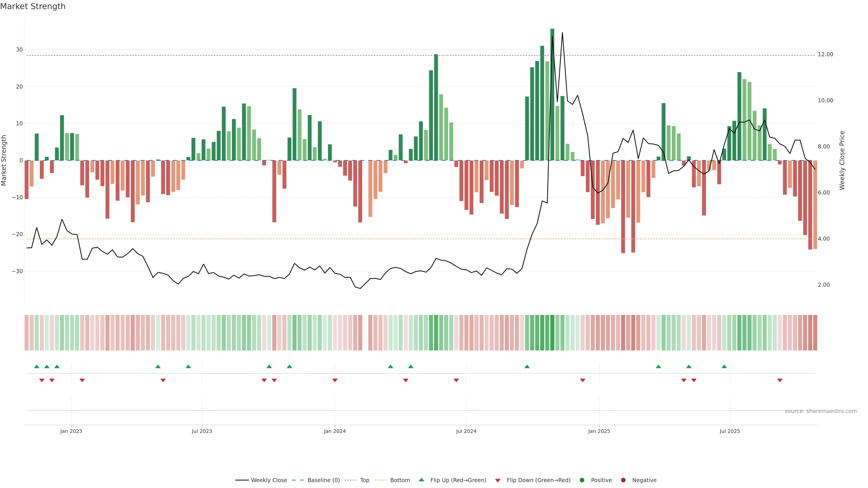Click the source: sharemaestro.com text
The width and height of the screenshot is (868, 488).
point(821,411)
